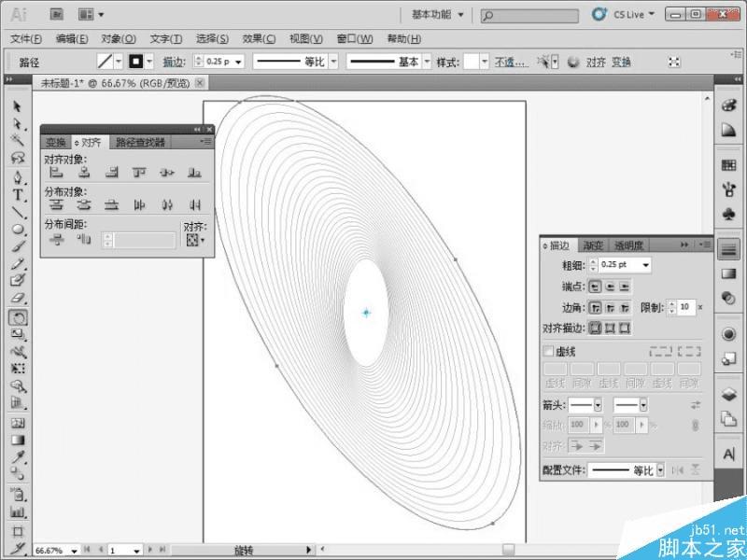Activate the Eraser tool
Image resolution: width=747 pixels, height=560 pixels.
click(17, 298)
